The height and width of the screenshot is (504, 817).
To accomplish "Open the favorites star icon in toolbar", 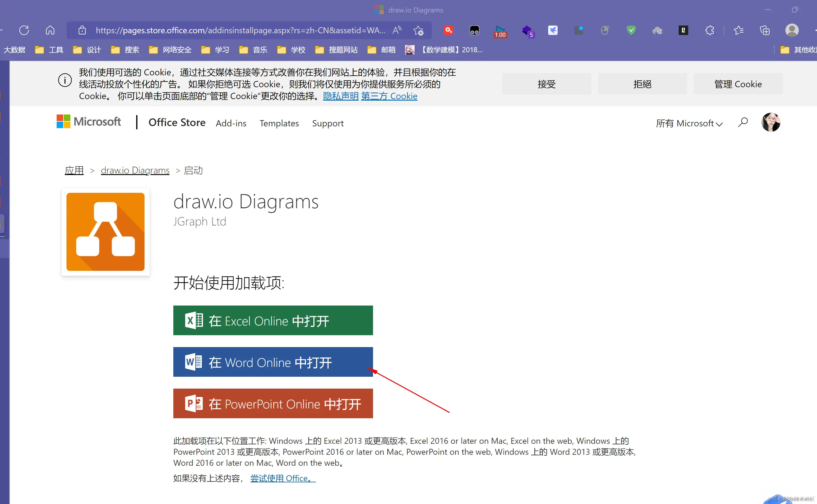I will (738, 30).
